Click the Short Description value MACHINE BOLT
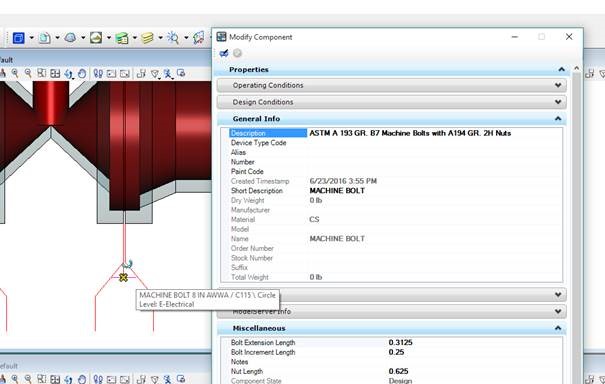The height and width of the screenshot is (384, 605). coord(337,191)
